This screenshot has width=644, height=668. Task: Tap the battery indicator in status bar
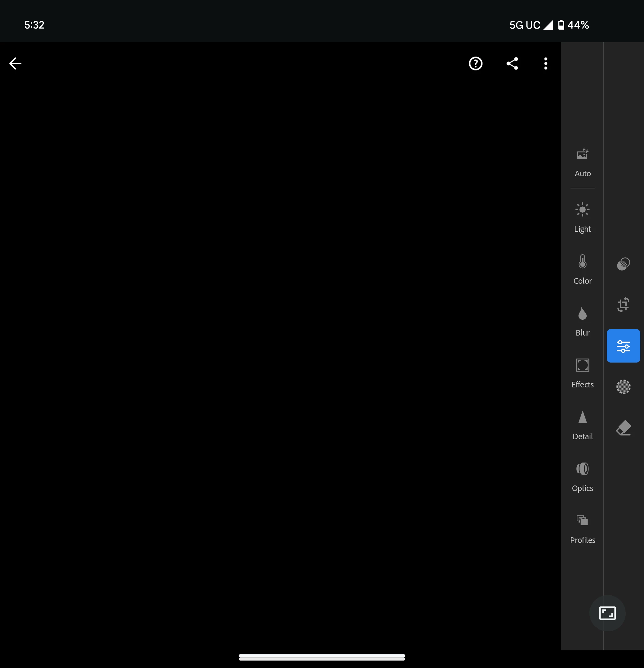pyautogui.click(x=561, y=25)
